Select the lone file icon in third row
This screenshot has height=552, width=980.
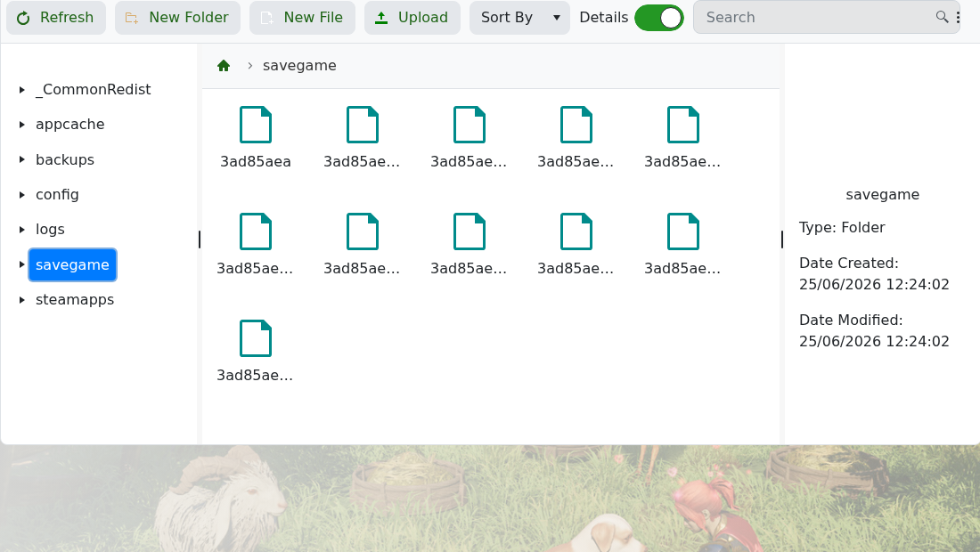click(256, 338)
